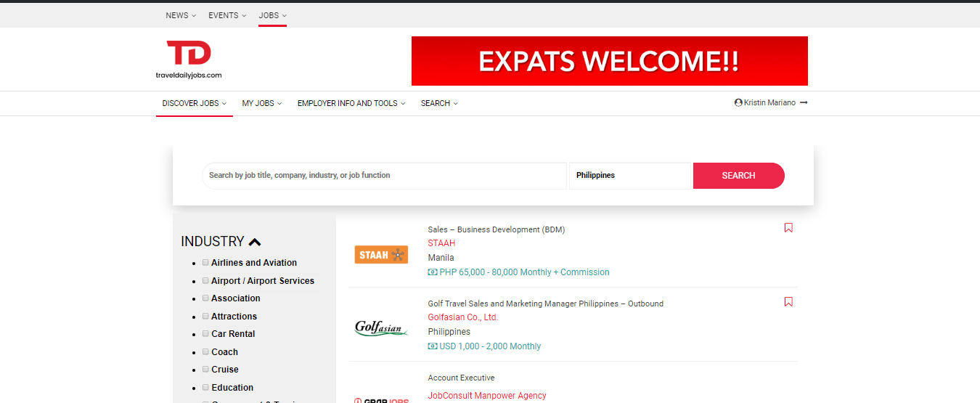Click the Airlines and Aviation label

[x=254, y=263]
